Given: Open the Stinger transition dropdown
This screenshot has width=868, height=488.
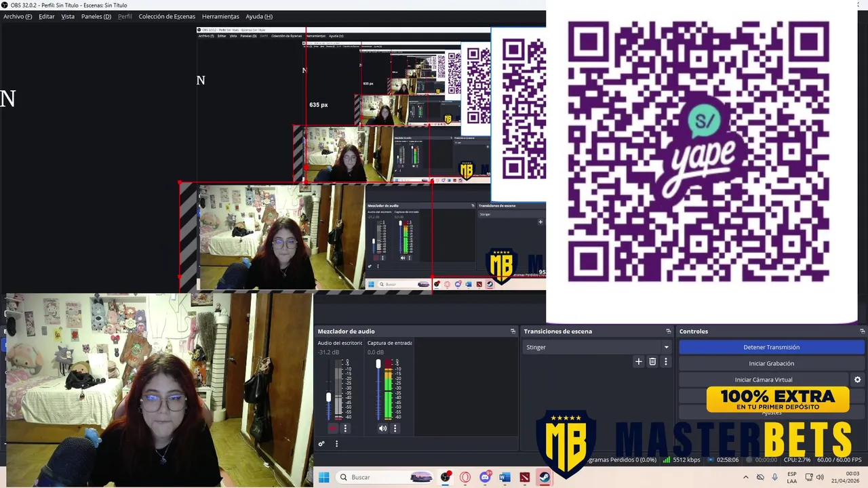Looking at the screenshot, I should point(598,347).
